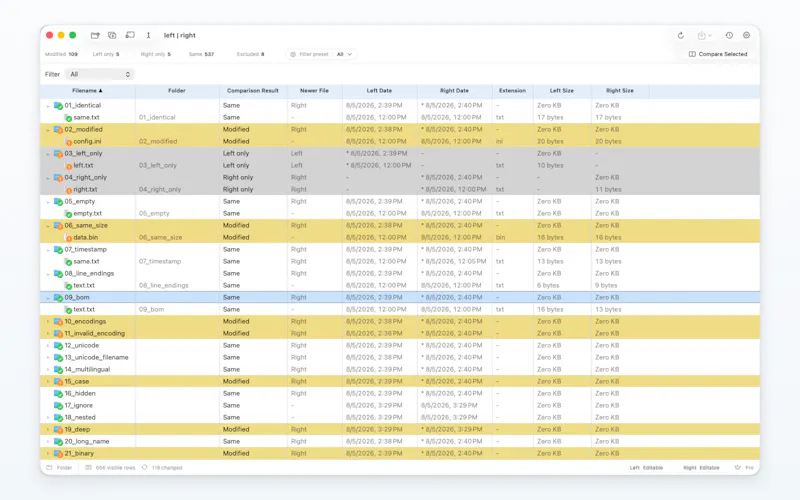800x500 pixels.
Task: Show Right only 5 items
Action: pos(156,54)
